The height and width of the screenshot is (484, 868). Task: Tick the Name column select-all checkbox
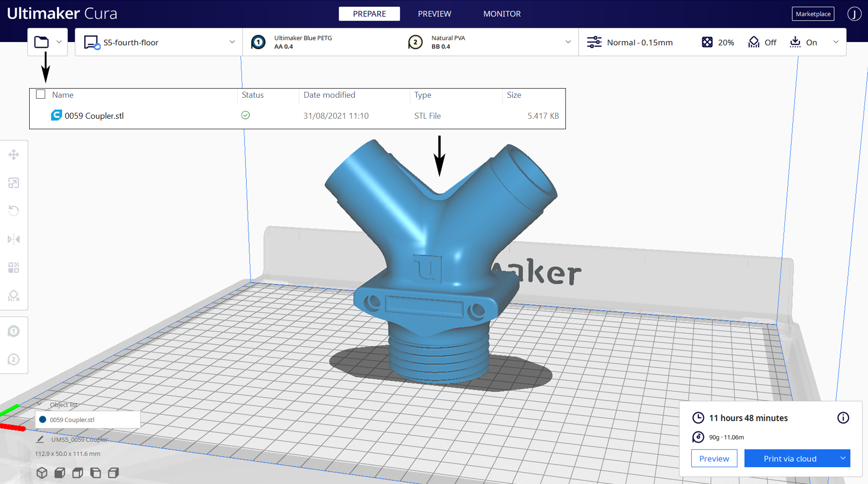coord(41,95)
